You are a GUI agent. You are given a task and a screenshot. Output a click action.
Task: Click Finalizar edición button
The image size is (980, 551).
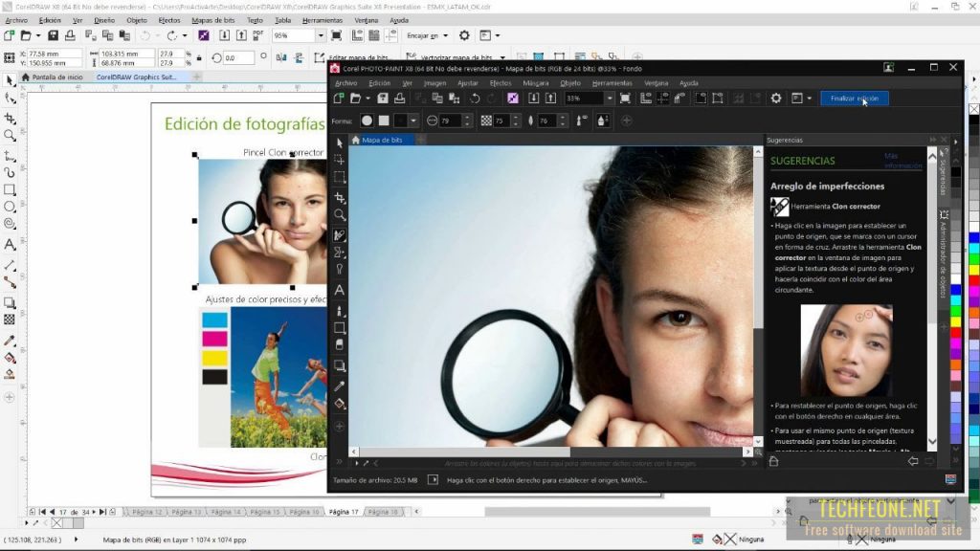[855, 99]
